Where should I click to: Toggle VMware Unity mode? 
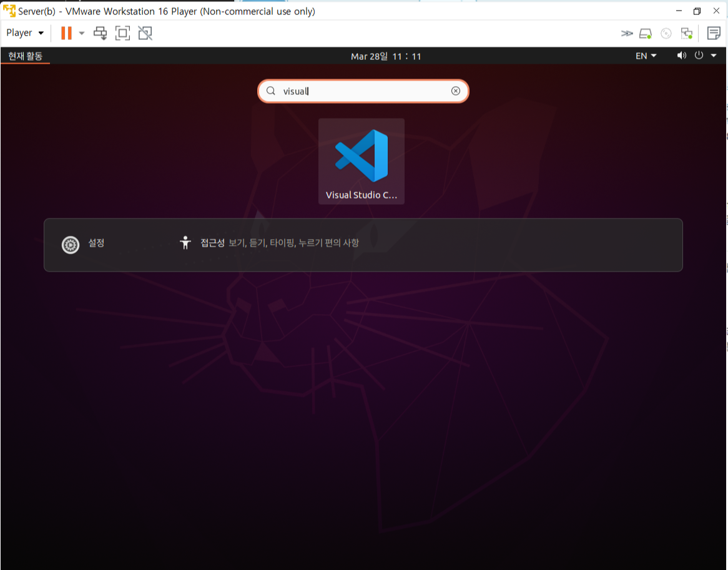pos(145,33)
